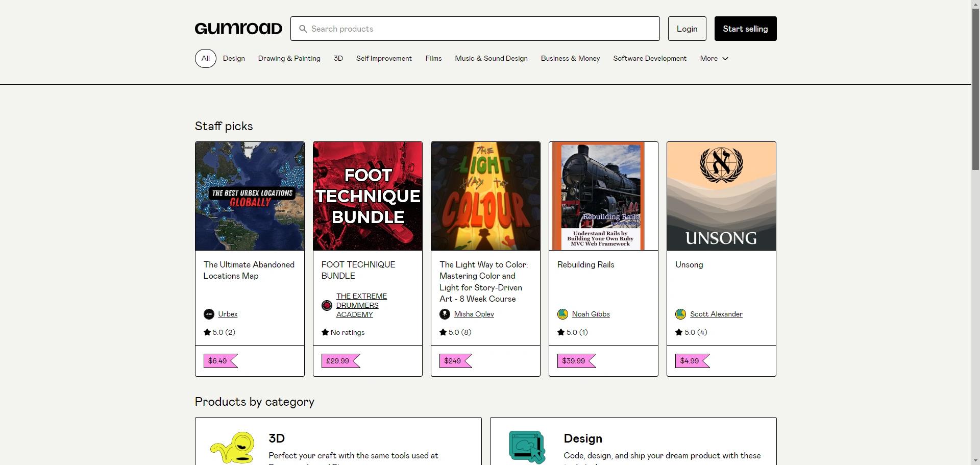Click the Start selling button
980x465 pixels.
pos(745,29)
